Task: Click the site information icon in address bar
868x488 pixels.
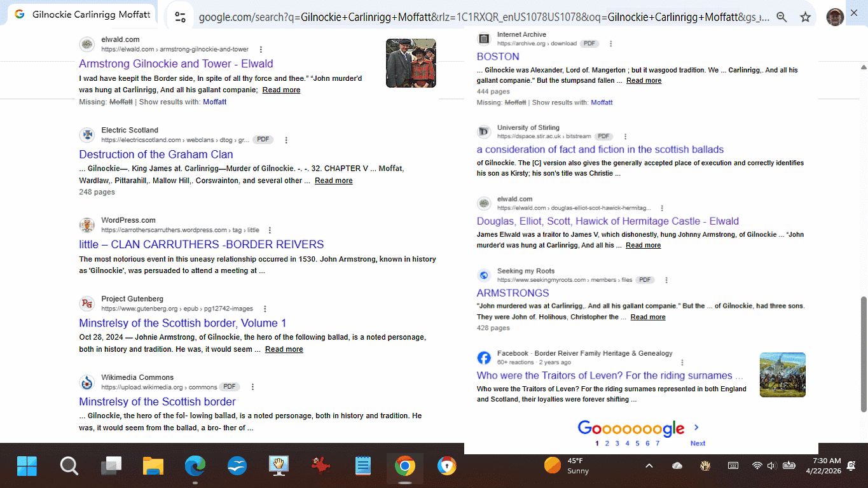Action: click(181, 17)
